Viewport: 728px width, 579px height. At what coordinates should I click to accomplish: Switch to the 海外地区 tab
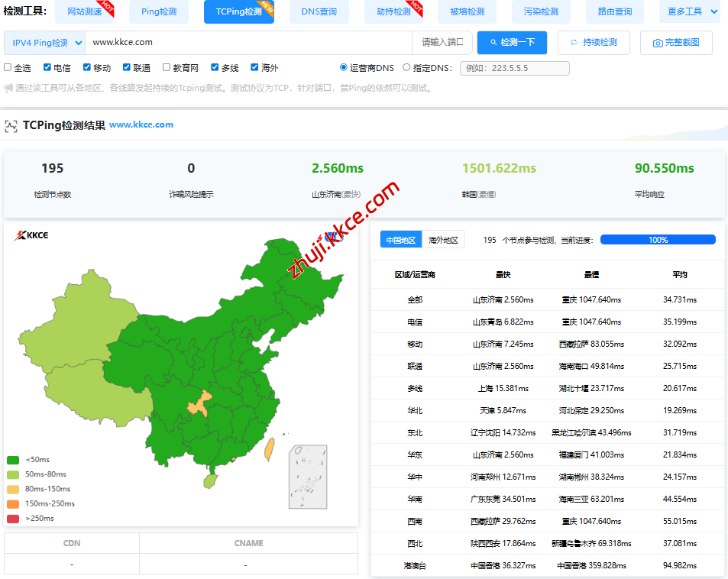[x=442, y=239]
